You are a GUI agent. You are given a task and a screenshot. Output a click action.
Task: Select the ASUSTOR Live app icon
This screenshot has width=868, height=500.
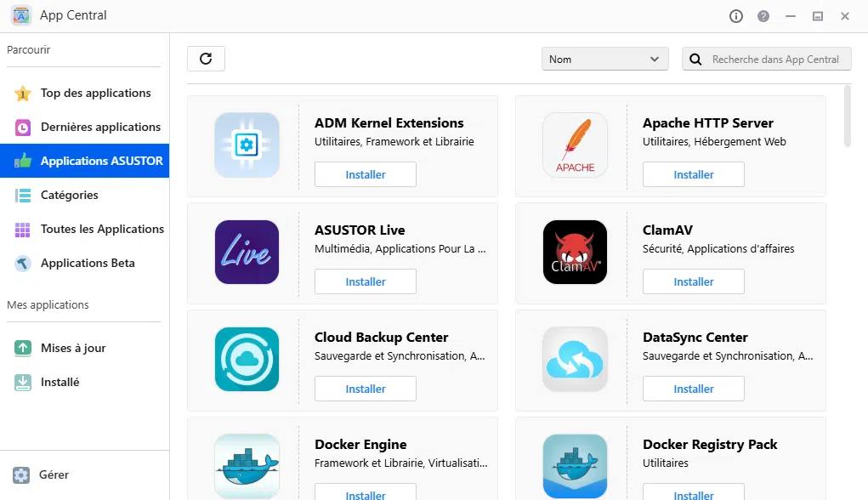(x=247, y=253)
